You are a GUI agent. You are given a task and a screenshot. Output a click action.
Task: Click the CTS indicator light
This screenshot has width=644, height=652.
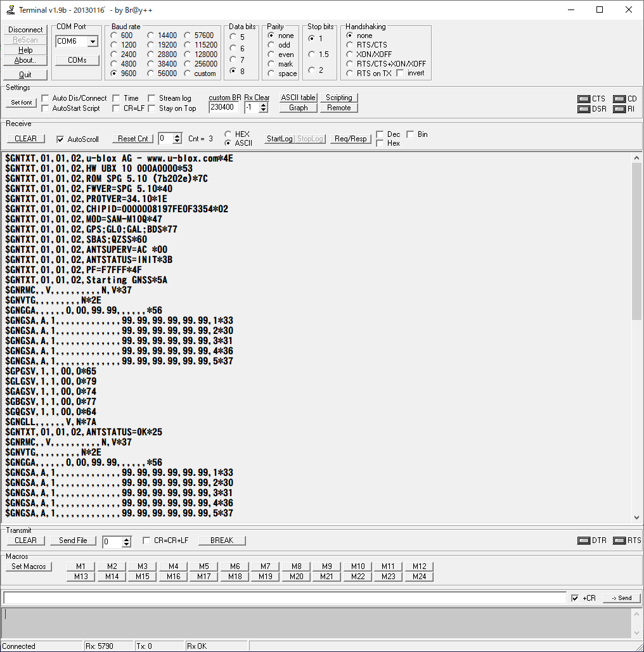click(584, 99)
